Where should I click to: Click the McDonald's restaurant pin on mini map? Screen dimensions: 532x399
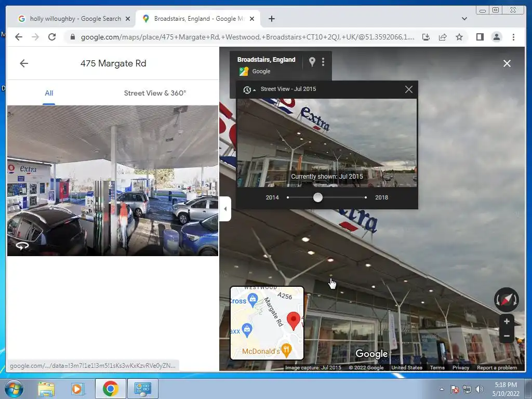click(x=287, y=351)
